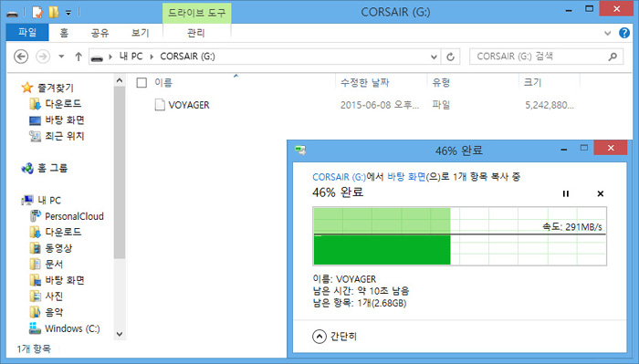Go forward with the Forward arrow button
The height and width of the screenshot is (364, 639).
coord(43,57)
